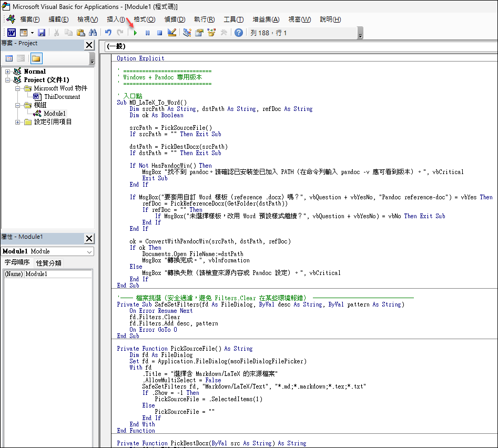498x448 pixels.
Task: Expand the 設定引用項目 folder node
Action: pyautogui.click(x=17, y=122)
